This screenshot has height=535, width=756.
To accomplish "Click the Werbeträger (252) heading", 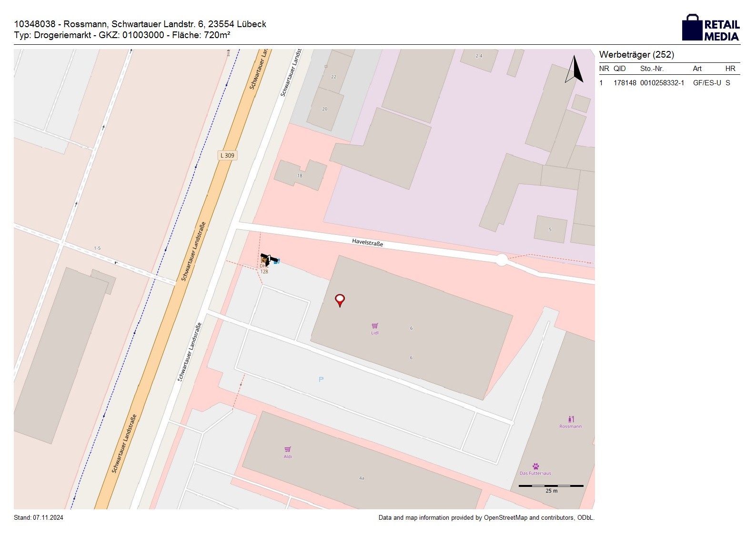I will [636, 55].
